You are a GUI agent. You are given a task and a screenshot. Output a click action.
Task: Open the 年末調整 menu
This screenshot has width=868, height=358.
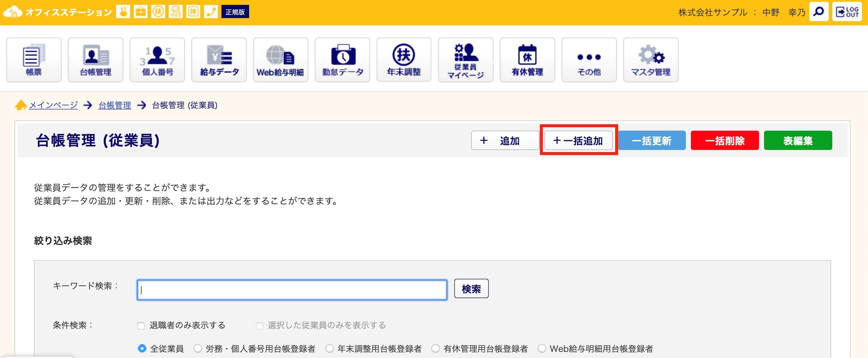(404, 60)
